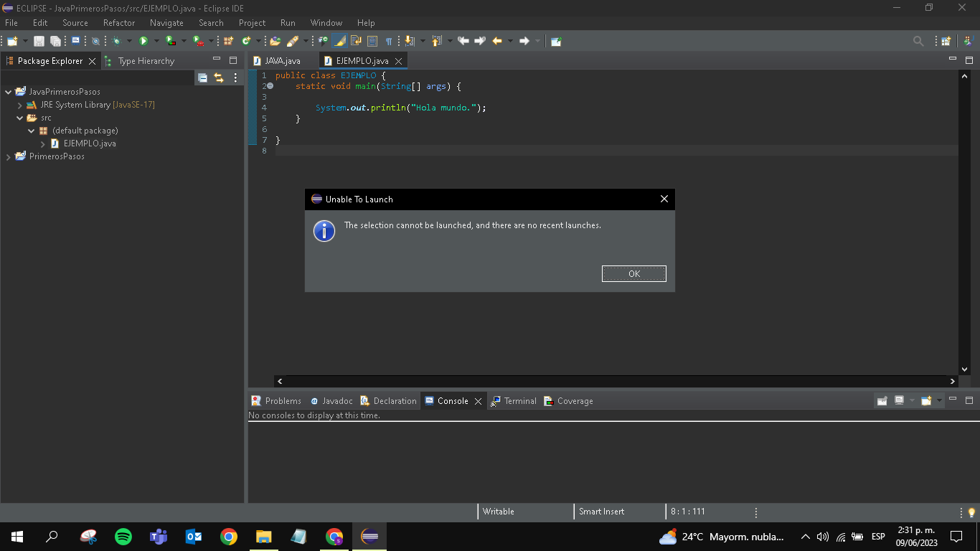Click the Open Task search pencil icon
Image resolution: width=980 pixels, height=551 pixels.
click(x=293, y=41)
